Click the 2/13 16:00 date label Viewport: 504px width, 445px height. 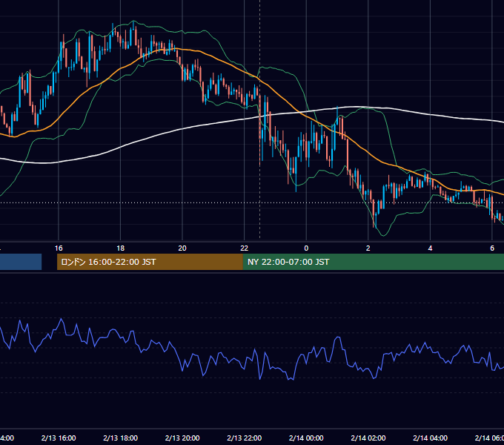coord(59,438)
